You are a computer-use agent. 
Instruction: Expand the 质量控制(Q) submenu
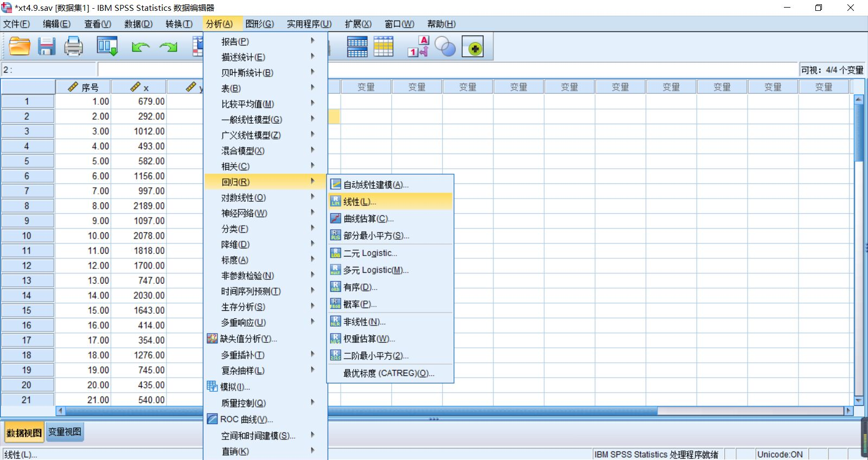click(x=265, y=403)
